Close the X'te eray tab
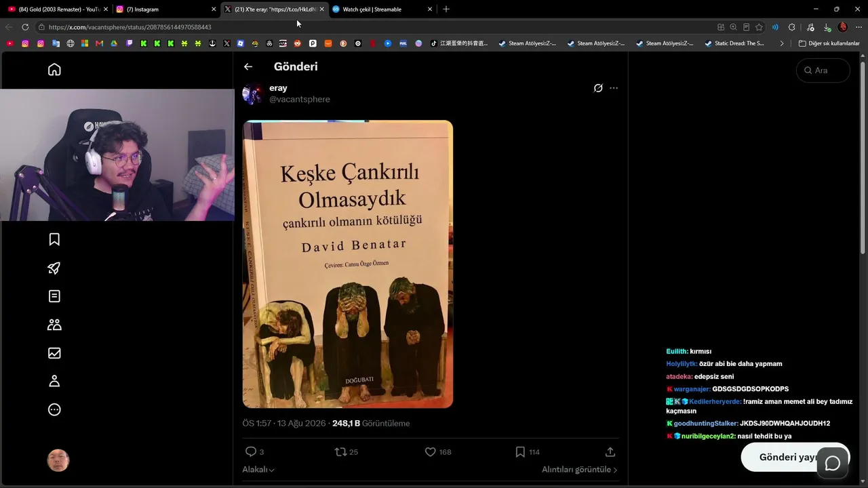Viewport: 868px width, 488px height. tap(321, 9)
